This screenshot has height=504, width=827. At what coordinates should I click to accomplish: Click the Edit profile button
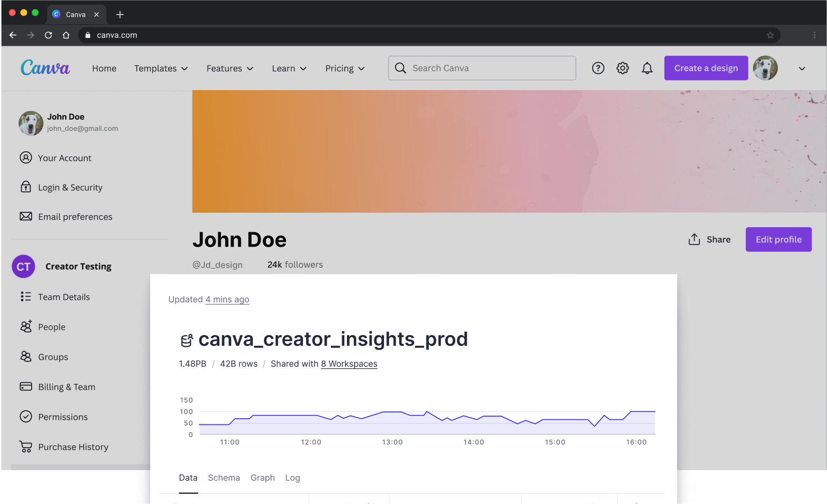(778, 240)
